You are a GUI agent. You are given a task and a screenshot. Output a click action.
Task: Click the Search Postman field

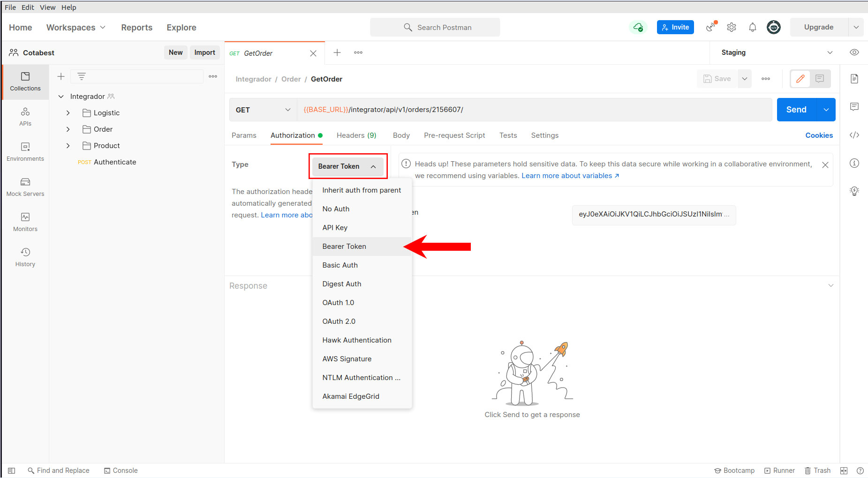(x=435, y=27)
